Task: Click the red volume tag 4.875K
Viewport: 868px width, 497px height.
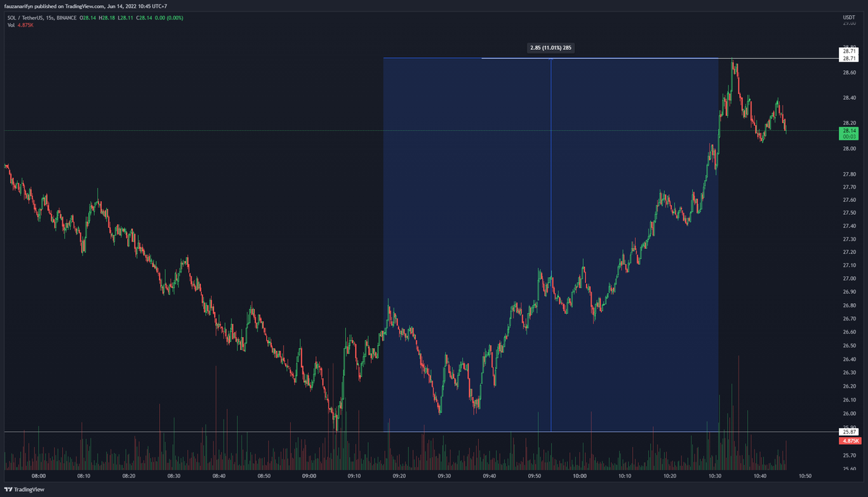Action: click(x=849, y=441)
